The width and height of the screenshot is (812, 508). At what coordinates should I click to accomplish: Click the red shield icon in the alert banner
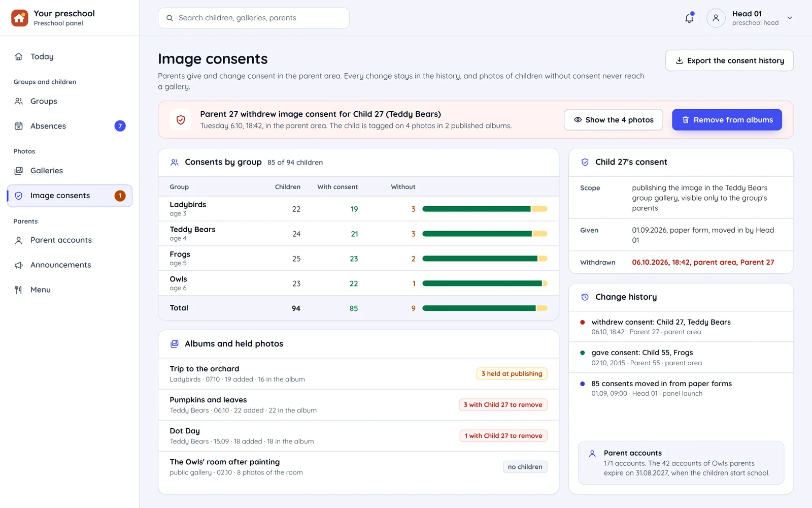click(x=181, y=120)
